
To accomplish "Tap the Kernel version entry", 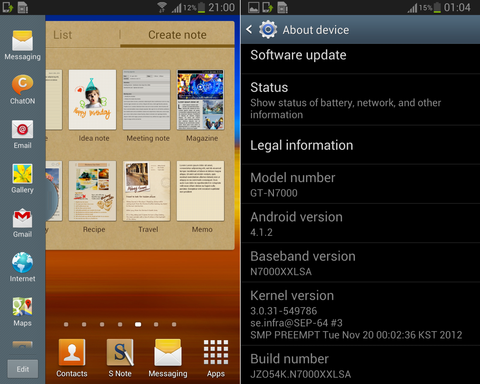I will 361,314.
